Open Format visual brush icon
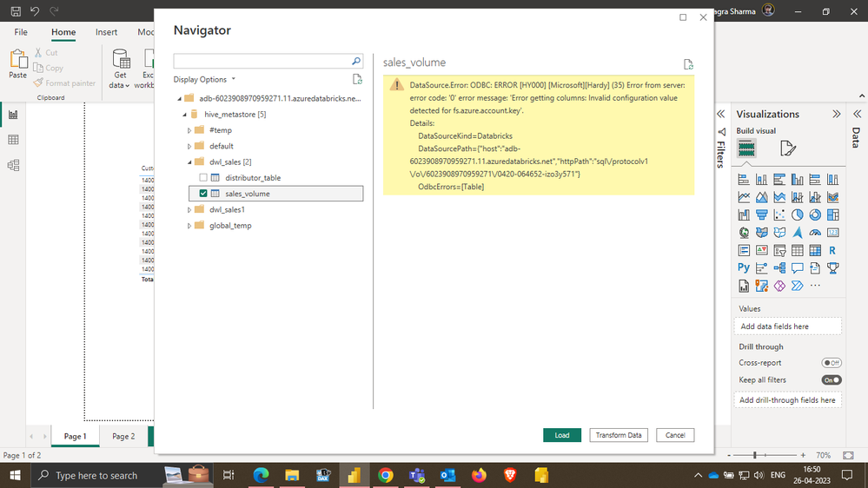 tap(788, 148)
